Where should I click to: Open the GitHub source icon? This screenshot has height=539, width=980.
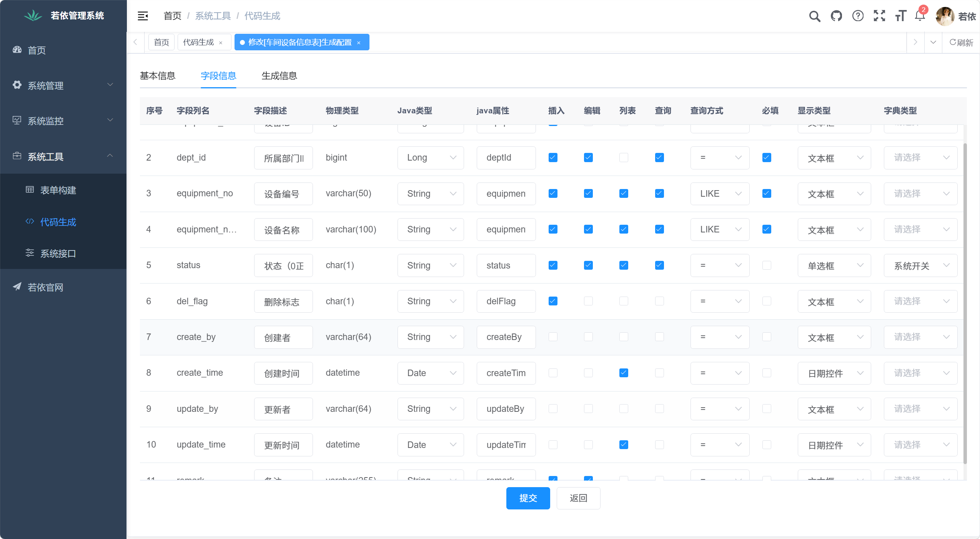coord(836,16)
